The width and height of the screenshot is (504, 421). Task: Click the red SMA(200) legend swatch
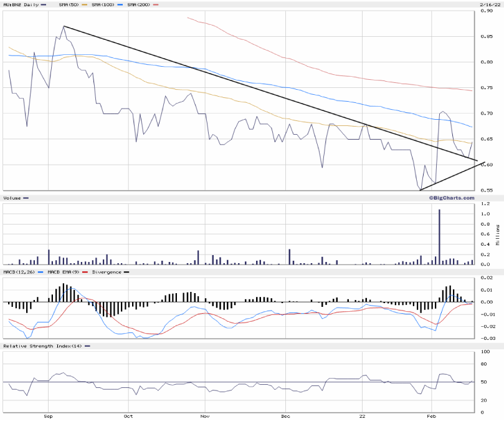tap(155, 5)
